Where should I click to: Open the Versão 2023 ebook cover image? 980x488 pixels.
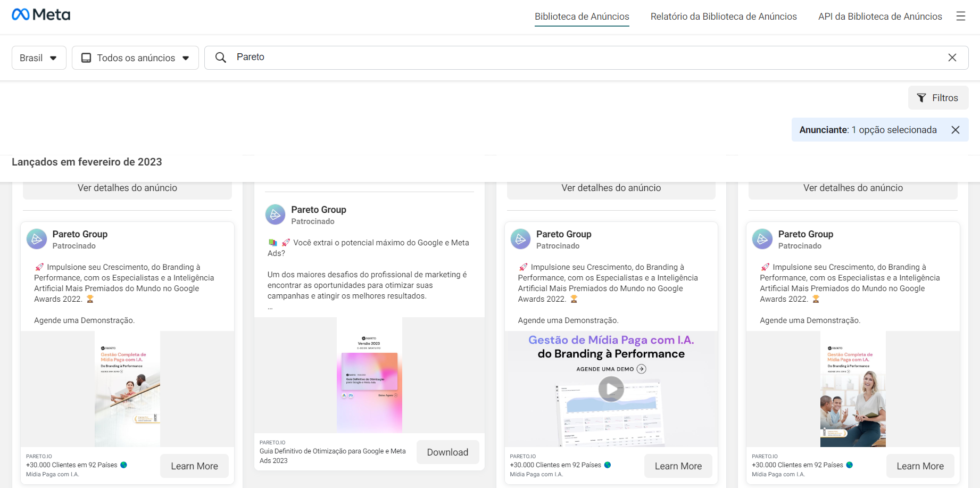369,375
